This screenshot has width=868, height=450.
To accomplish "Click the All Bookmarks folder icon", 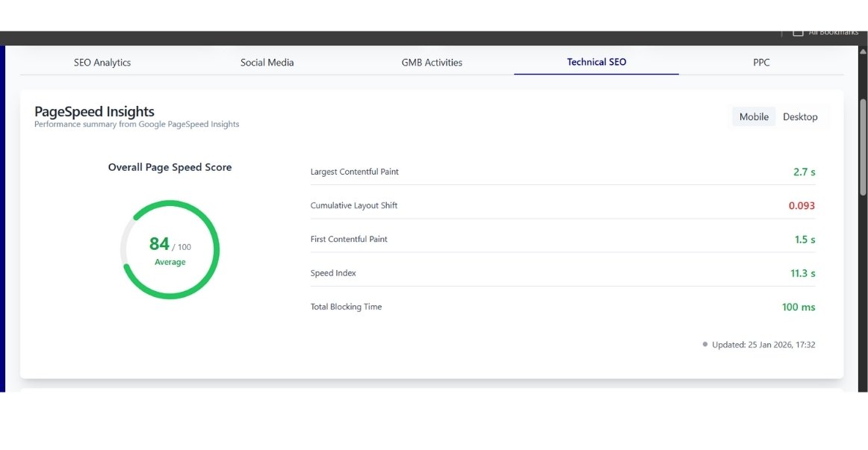I will click(798, 33).
